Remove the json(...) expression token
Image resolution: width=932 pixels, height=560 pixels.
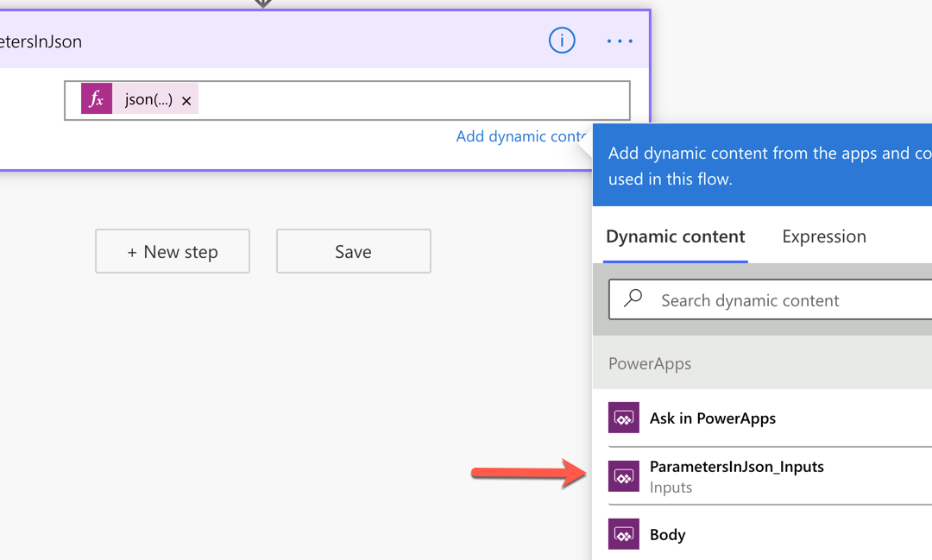(186, 101)
